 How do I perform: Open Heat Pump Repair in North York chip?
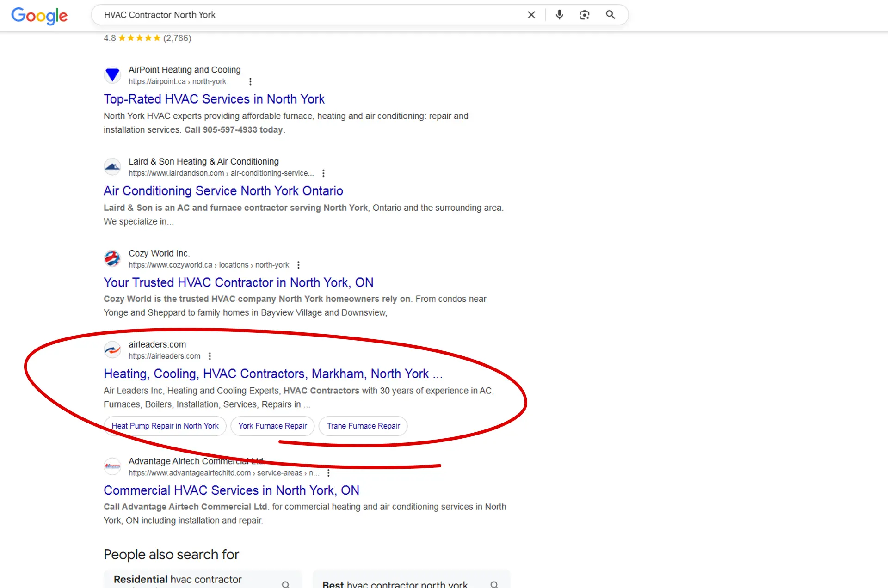pos(165,426)
